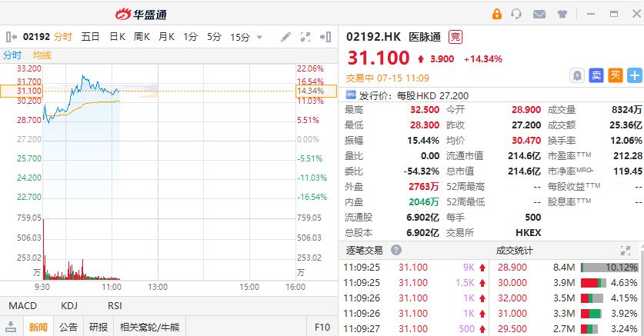Open help for 逐笔交易
The image size is (644, 336).
tap(396, 250)
